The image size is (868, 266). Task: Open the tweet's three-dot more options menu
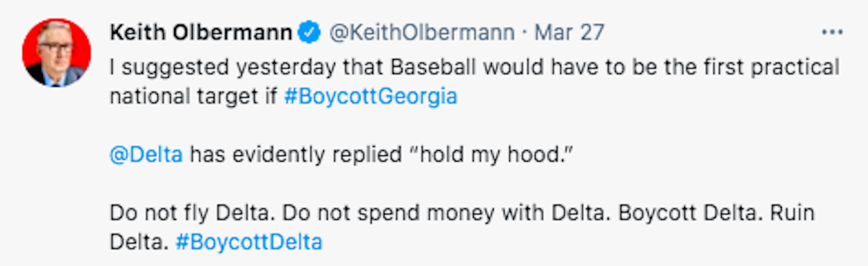click(x=832, y=33)
